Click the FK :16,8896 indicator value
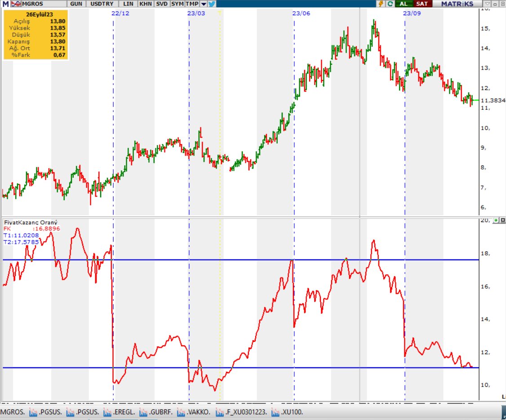 tap(31, 229)
